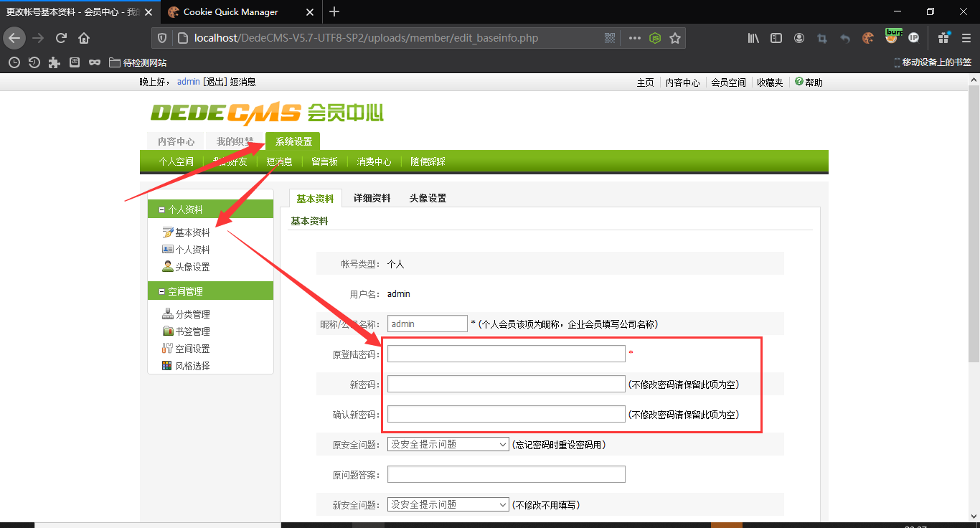980x528 pixels.
Task: Click the admin username link in greeting
Action: pos(188,82)
